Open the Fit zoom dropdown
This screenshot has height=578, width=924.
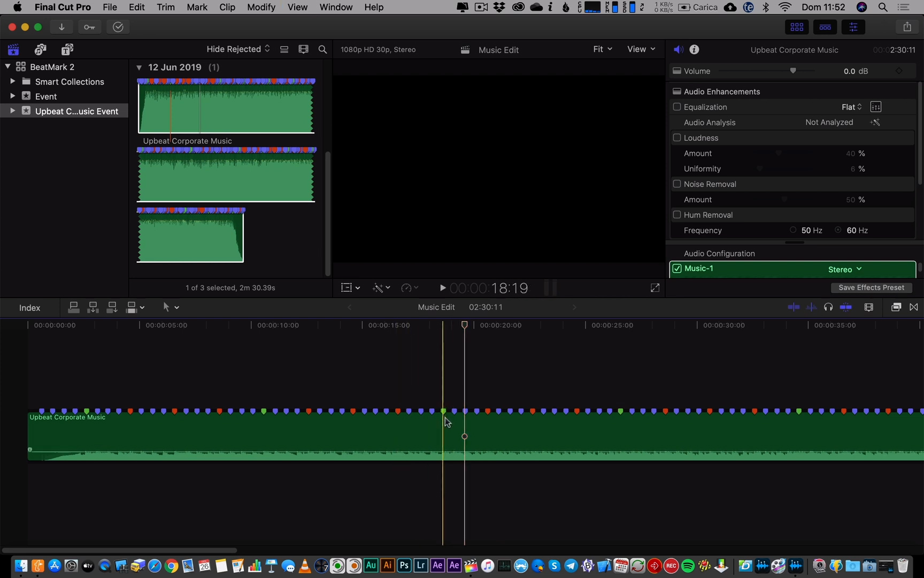point(603,49)
